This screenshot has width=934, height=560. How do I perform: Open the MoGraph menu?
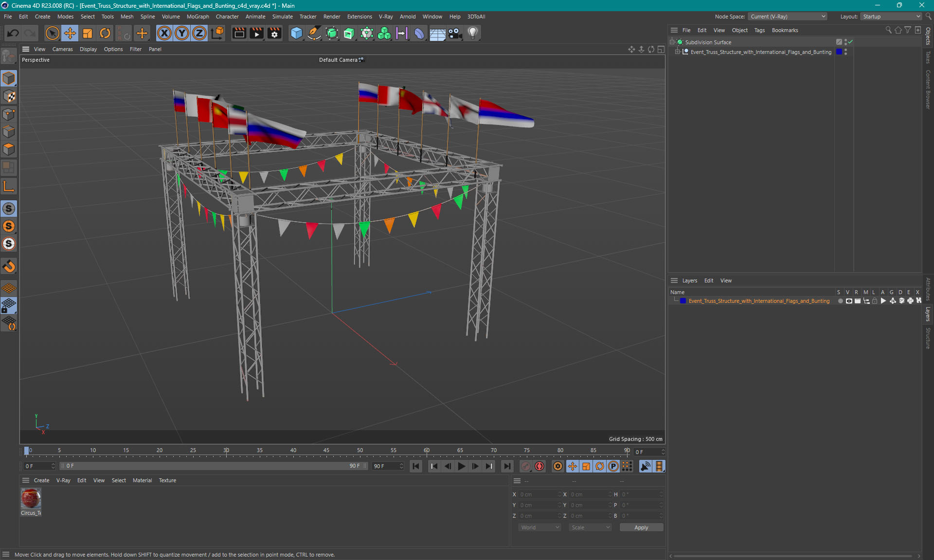pos(198,17)
